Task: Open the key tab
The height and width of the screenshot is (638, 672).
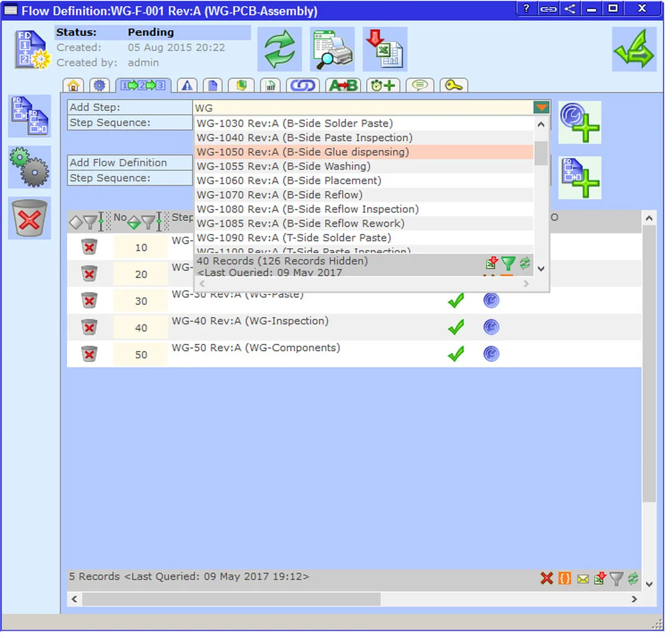Action: [454, 86]
